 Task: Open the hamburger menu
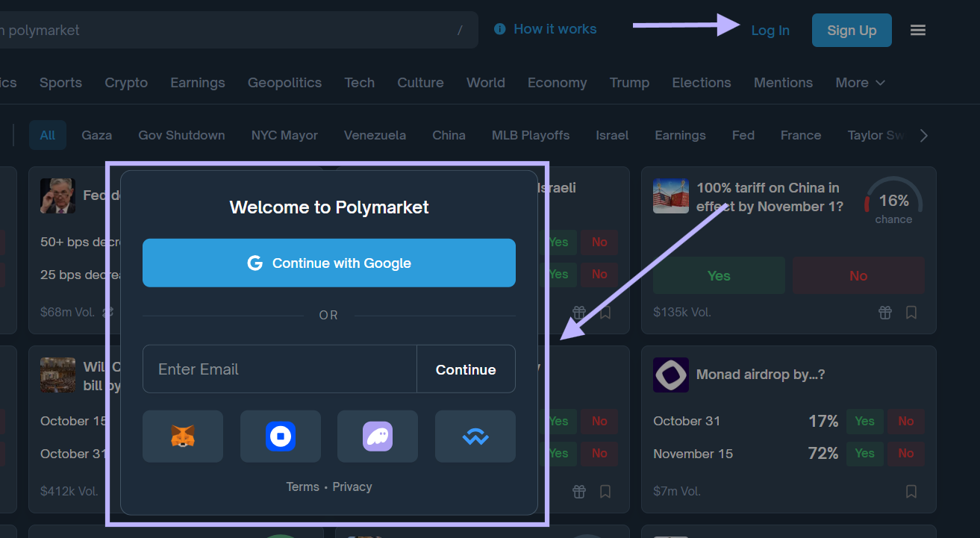917,29
